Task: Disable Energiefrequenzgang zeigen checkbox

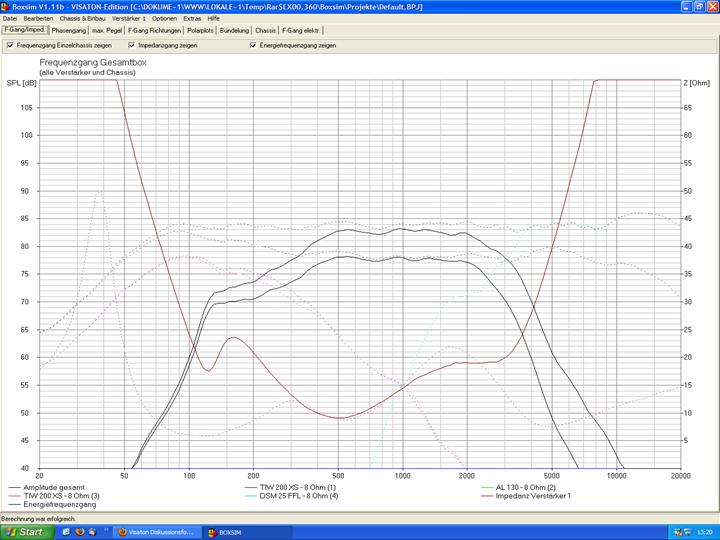Action: pyautogui.click(x=253, y=45)
